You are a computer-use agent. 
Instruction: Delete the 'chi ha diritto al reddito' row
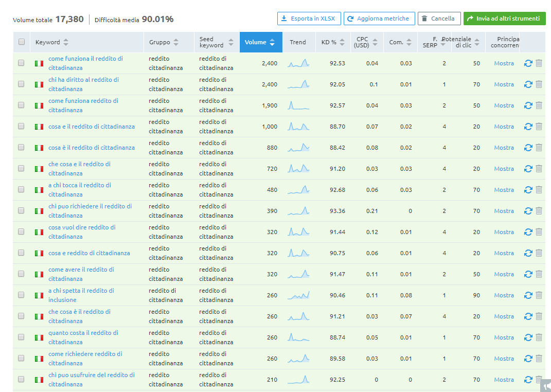click(539, 84)
